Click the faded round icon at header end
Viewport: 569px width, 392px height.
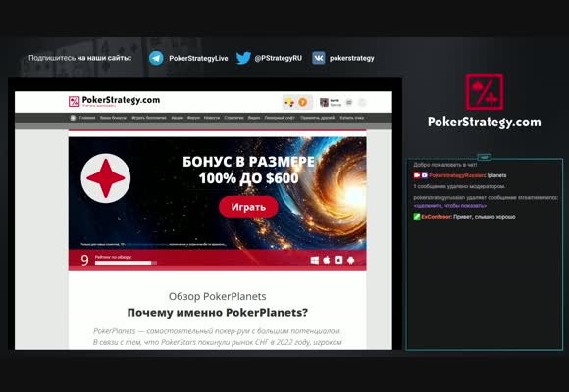coord(362,103)
